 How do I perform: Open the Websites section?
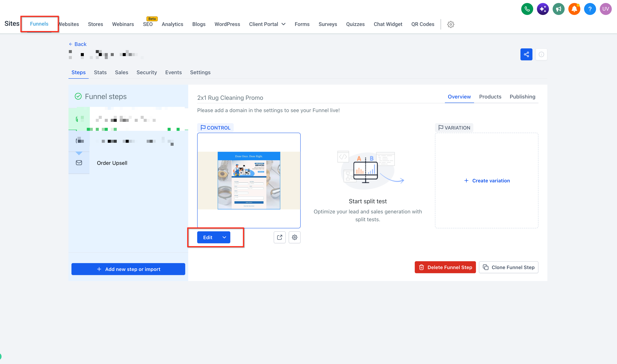tap(68, 24)
